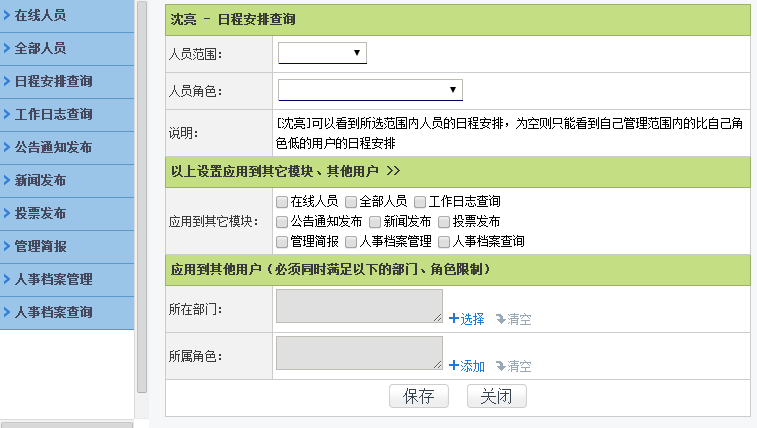Click the arrow icon beside 角色 清空
This screenshot has height=428, width=757.
501,366
